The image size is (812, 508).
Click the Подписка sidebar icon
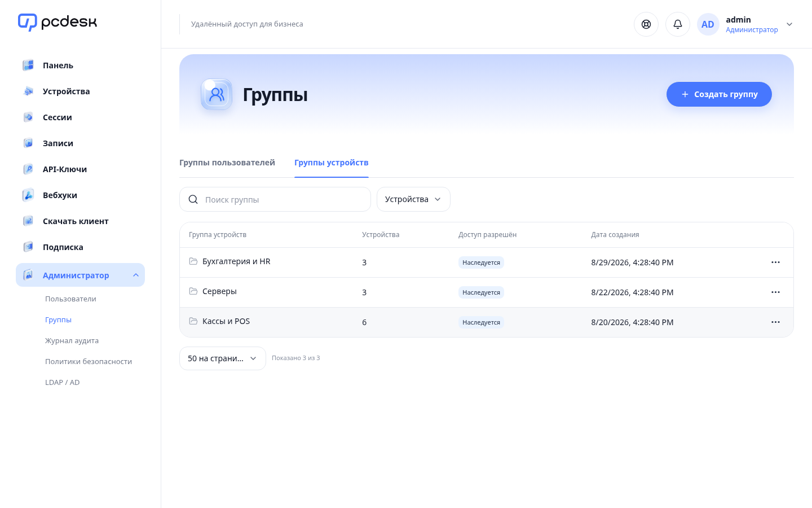point(28,247)
